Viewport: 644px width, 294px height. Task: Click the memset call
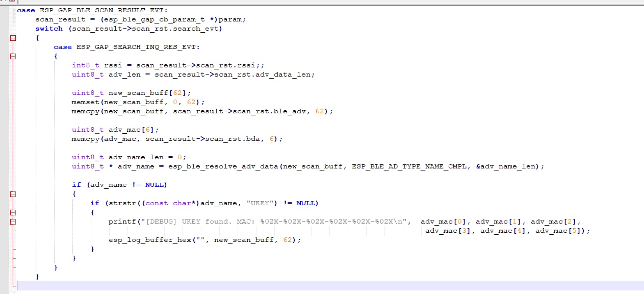click(x=138, y=102)
